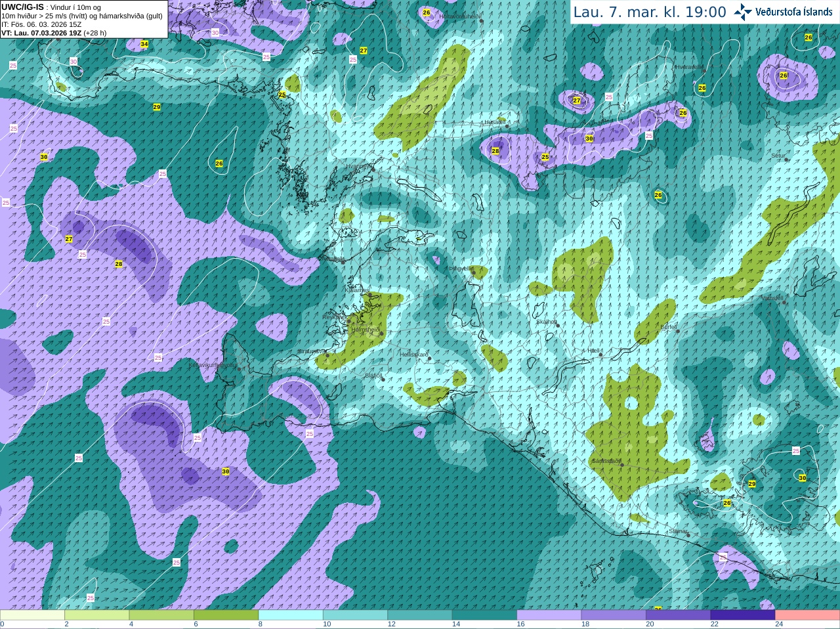Select the violet 20–22 legend swatch
The width and height of the screenshot is (840, 629).
click(679, 615)
